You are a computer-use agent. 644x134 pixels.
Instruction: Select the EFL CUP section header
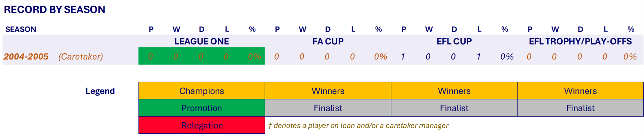click(454, 42)
